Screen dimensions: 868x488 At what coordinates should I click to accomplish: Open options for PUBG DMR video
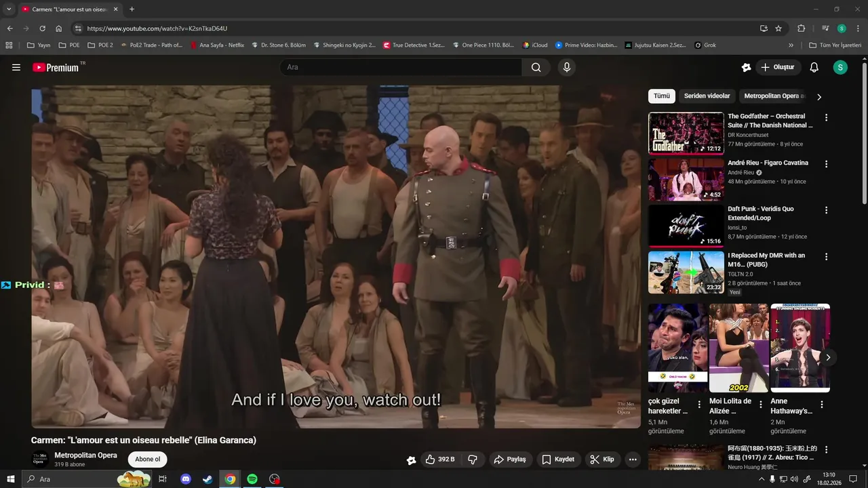(x=826, y=256)
